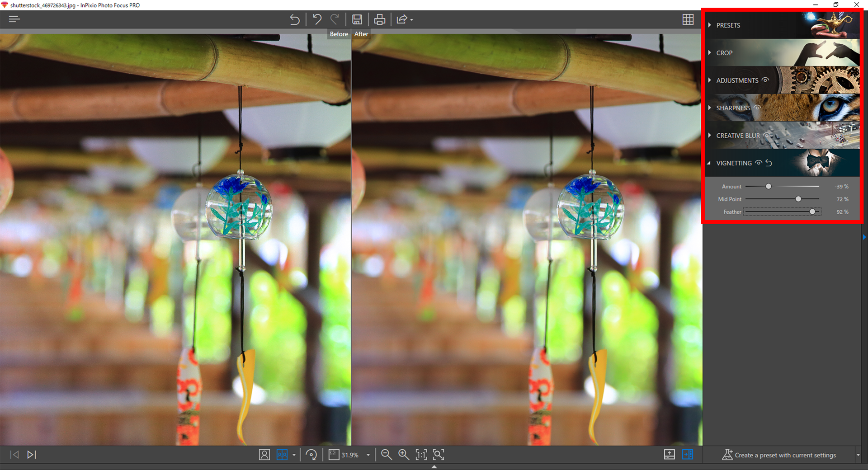Set zoom to 1:1 actual size
The height and width of the screenshot is (470, 868).
click(x=421, y=455)
